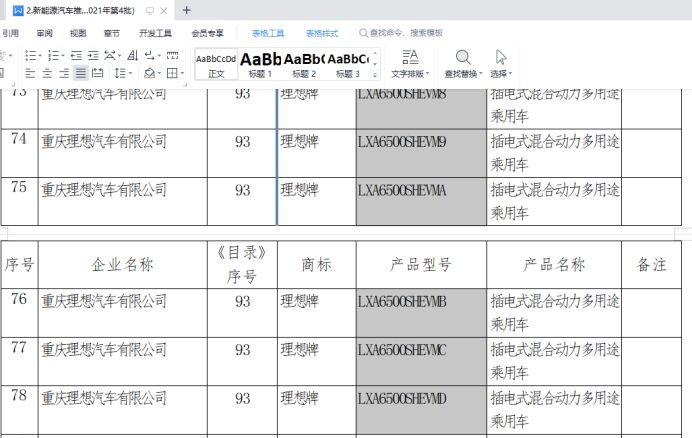
Task: Apply shading fill color
Action: point(150,73)
